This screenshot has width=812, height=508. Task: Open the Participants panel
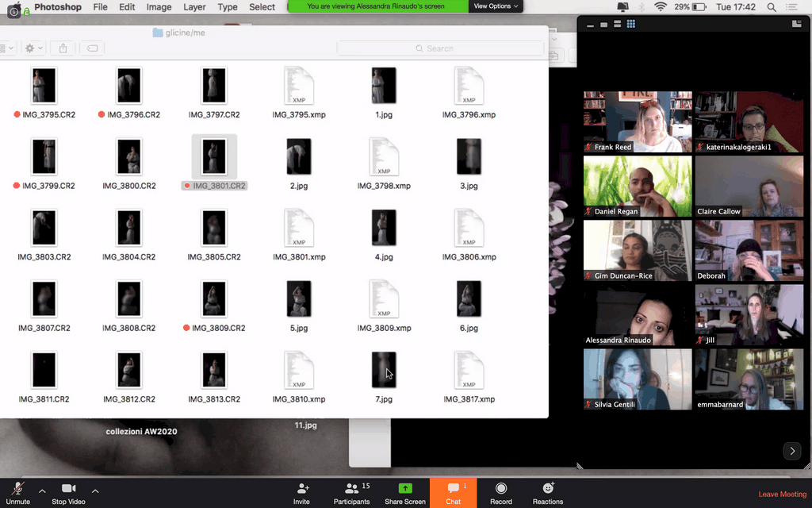(x=352, y=490)
